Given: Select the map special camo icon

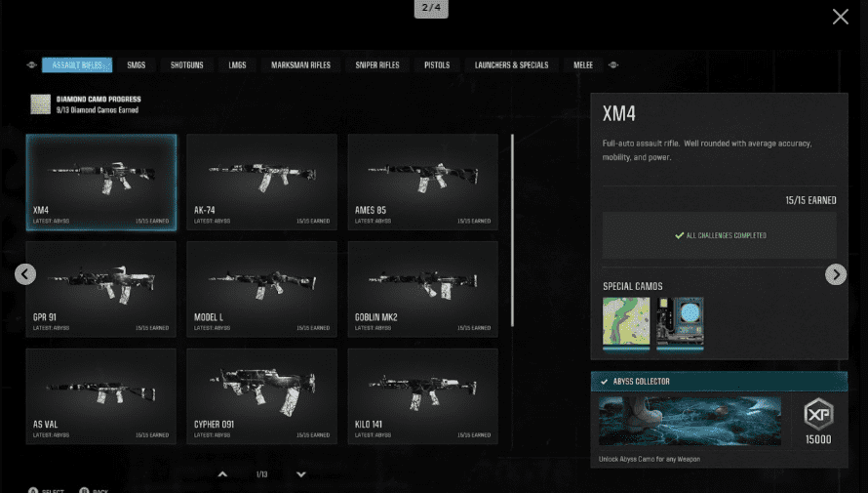Looking at the screenshot, I should [x=626, y=322].
